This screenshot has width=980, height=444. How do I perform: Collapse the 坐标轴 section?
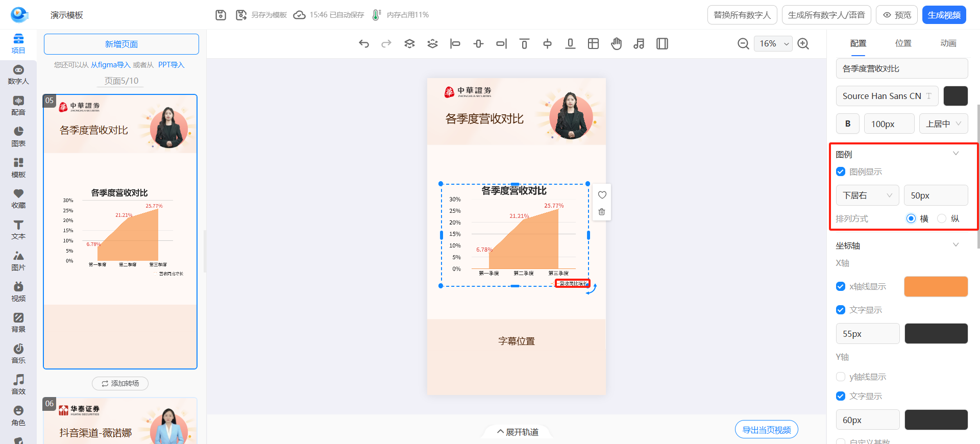955,245
